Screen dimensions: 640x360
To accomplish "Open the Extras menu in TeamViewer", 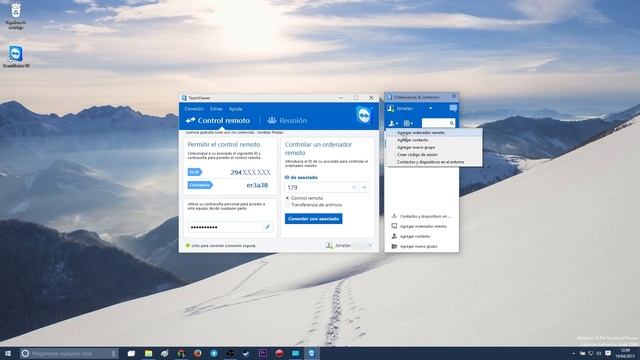I will [216, 109].
